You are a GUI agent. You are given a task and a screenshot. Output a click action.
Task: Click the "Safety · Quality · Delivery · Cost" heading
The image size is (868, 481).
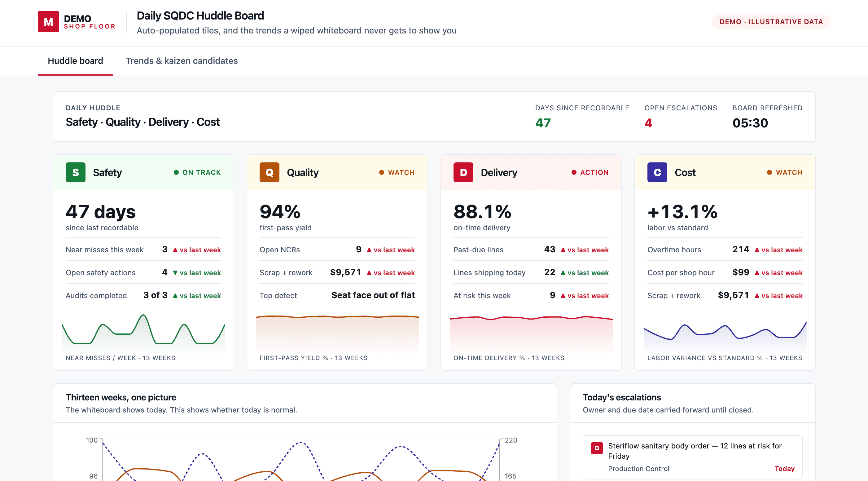click(x=142, y=122)
